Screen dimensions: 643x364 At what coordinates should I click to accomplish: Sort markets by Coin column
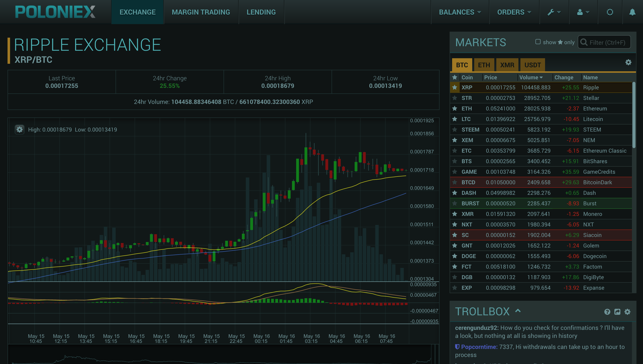point(467,77)
